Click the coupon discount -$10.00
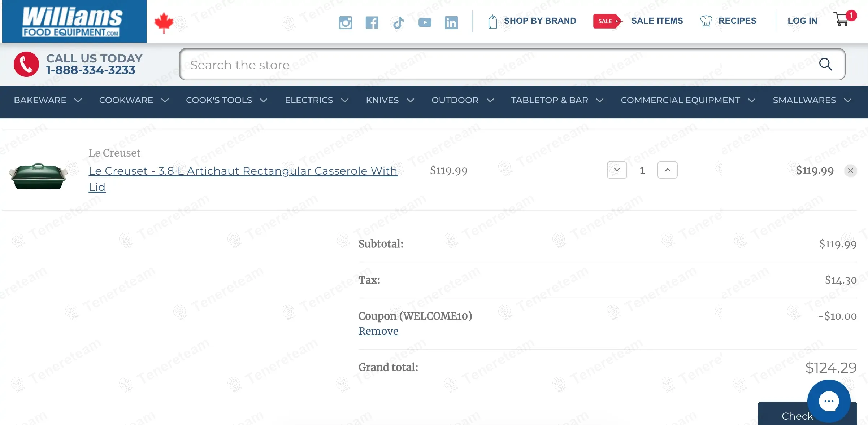868x425 pixels. pyautogui.click(x=837, y=316)
